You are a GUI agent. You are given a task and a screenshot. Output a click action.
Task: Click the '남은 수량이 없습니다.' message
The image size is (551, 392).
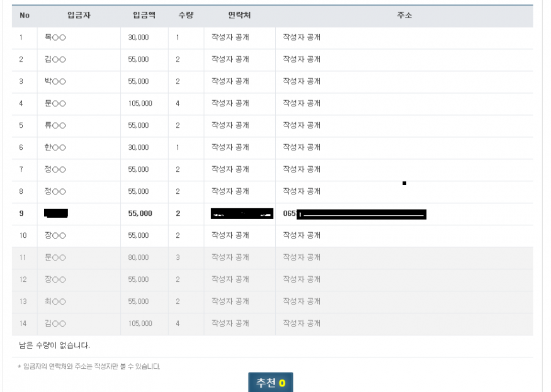(55, 345)
